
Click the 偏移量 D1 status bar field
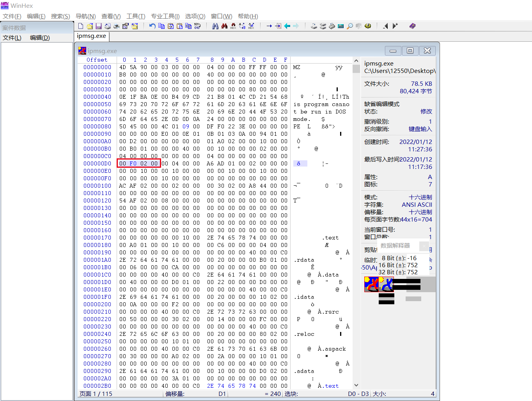click(x=195, y=394)
